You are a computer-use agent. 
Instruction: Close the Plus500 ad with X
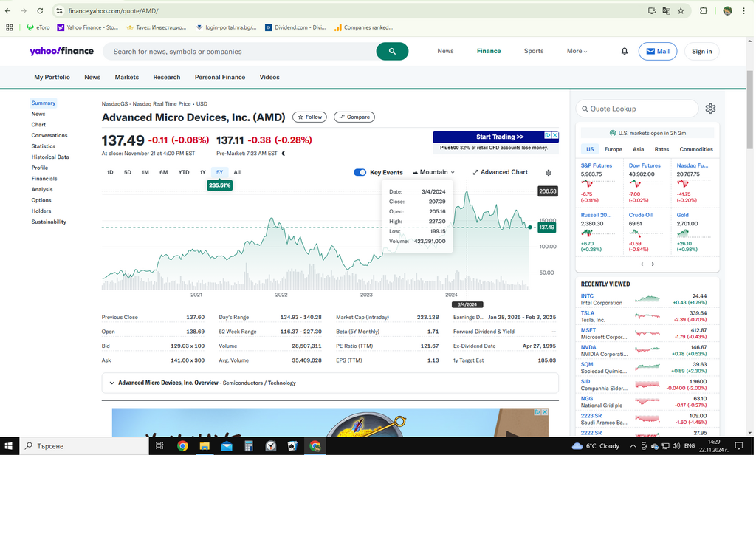click(x=555, y=136)
